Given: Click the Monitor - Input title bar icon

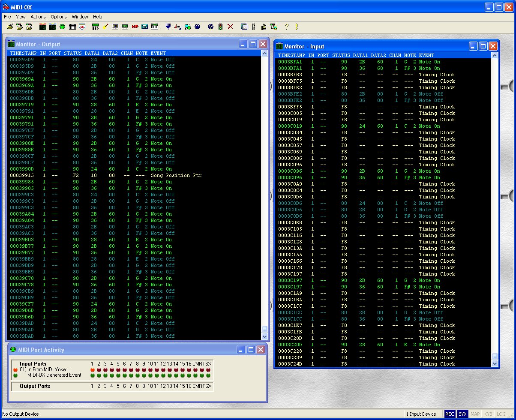Looking at the screenshot, I should [279, 46].
